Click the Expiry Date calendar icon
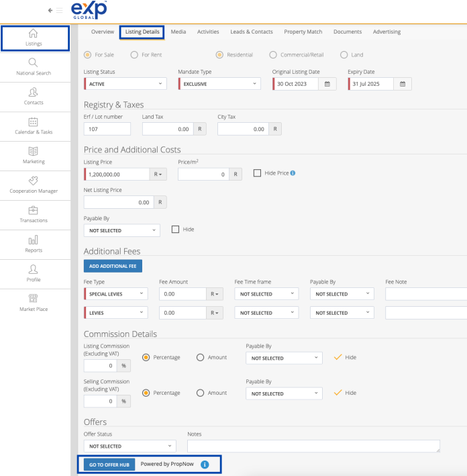The width and height of the screenshot is (467, 476). [403, 84]
